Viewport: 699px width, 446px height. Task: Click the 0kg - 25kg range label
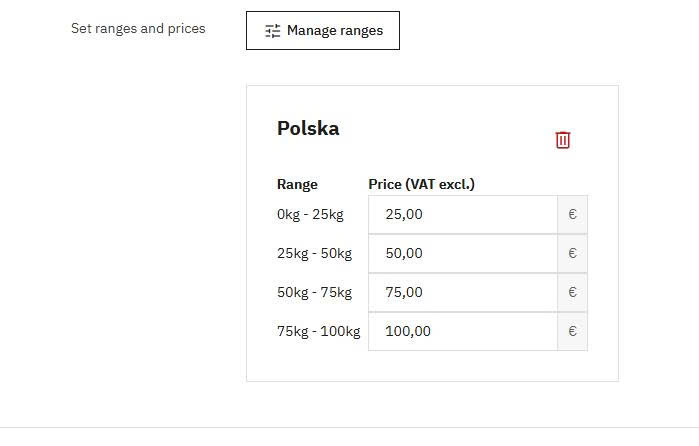(310, 215)
